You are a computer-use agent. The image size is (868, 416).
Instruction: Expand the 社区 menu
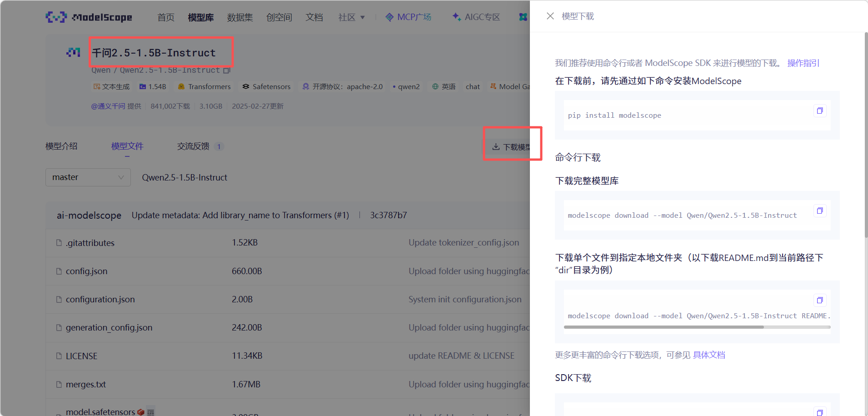point(351,17)
